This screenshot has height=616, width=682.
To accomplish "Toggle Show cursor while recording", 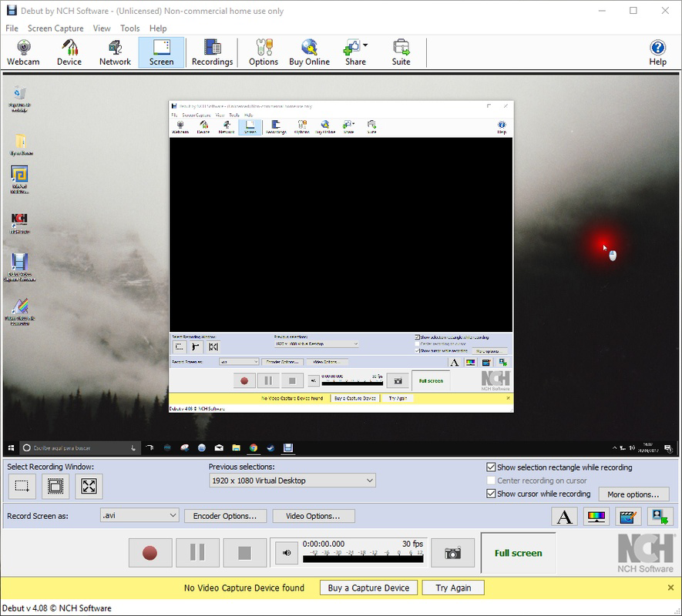I will [491, 494].
